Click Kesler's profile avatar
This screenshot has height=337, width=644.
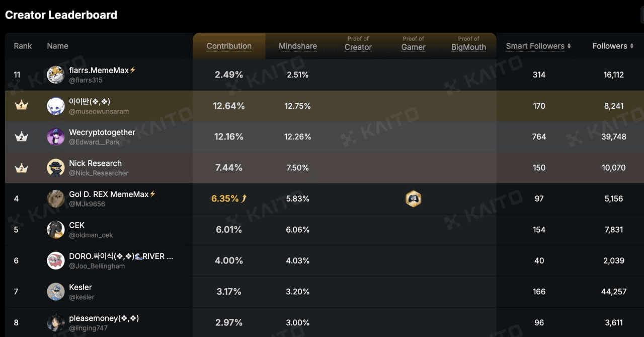pos(55,292)
